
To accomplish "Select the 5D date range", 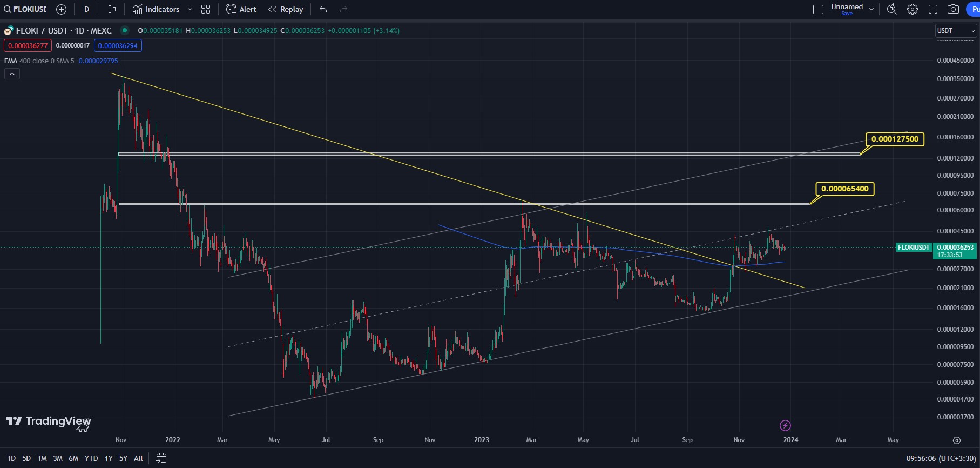I will [x=26, y=458].
